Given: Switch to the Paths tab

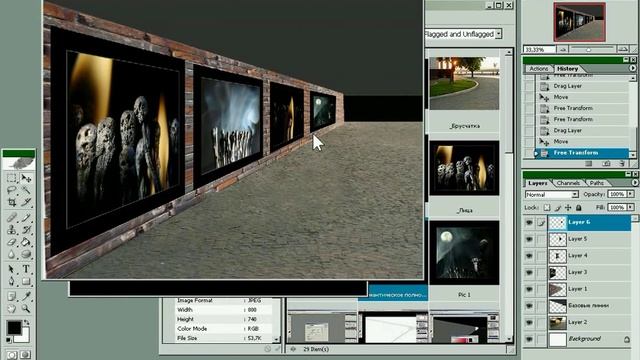Looking at the screenshot, I should click(x=596, y=183).
